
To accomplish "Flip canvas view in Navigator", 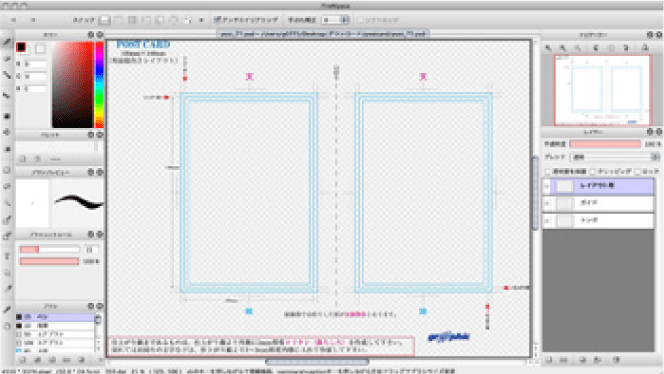I will pos(645,48).
